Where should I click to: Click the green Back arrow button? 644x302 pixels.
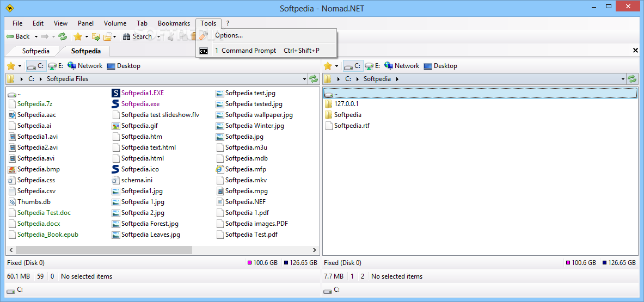pyautogui.click(x=17, y=36)
